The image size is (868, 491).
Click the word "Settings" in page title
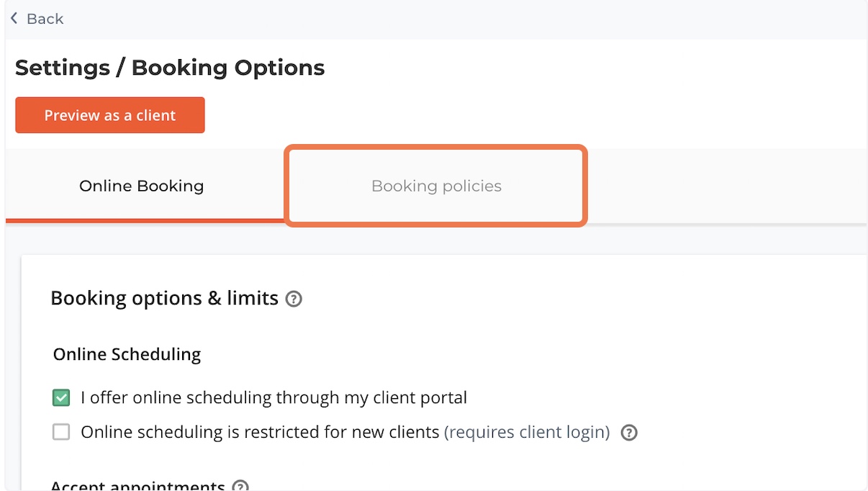tap(62, 68)
